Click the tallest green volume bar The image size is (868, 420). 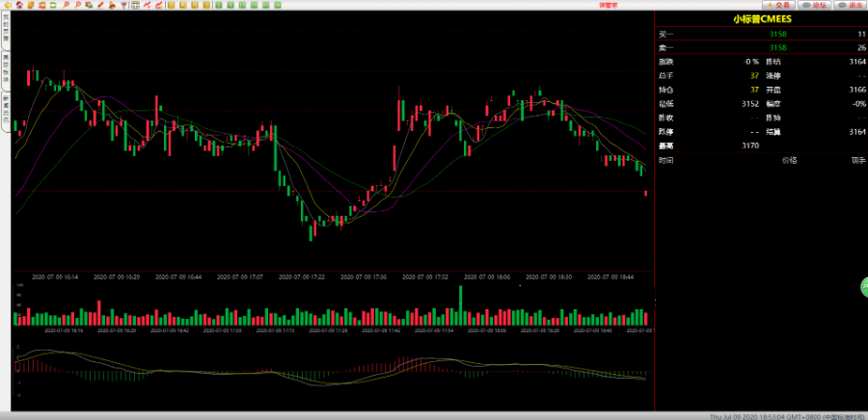point(463,304)
